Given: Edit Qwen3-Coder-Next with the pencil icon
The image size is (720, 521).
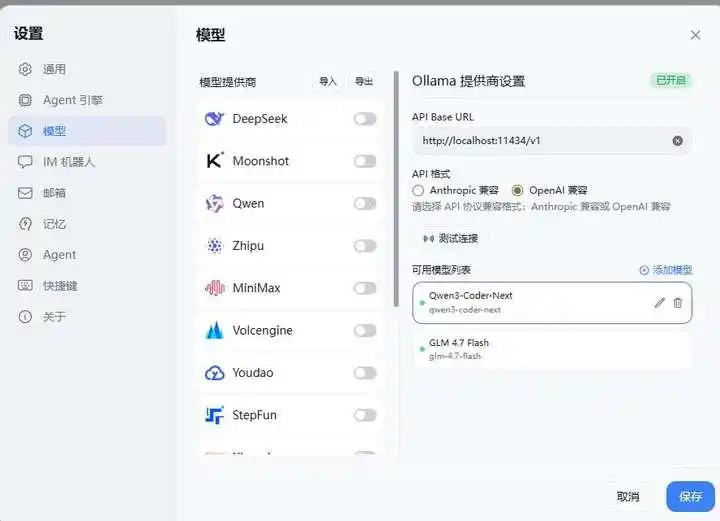Looking at the screenshot, I should click(x=659, y=303).
